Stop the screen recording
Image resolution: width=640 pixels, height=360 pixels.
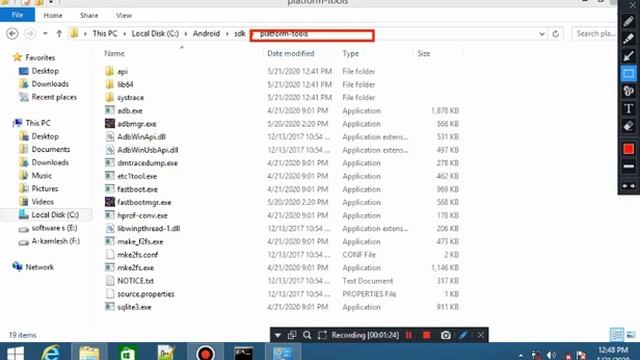tap(427, 335)
